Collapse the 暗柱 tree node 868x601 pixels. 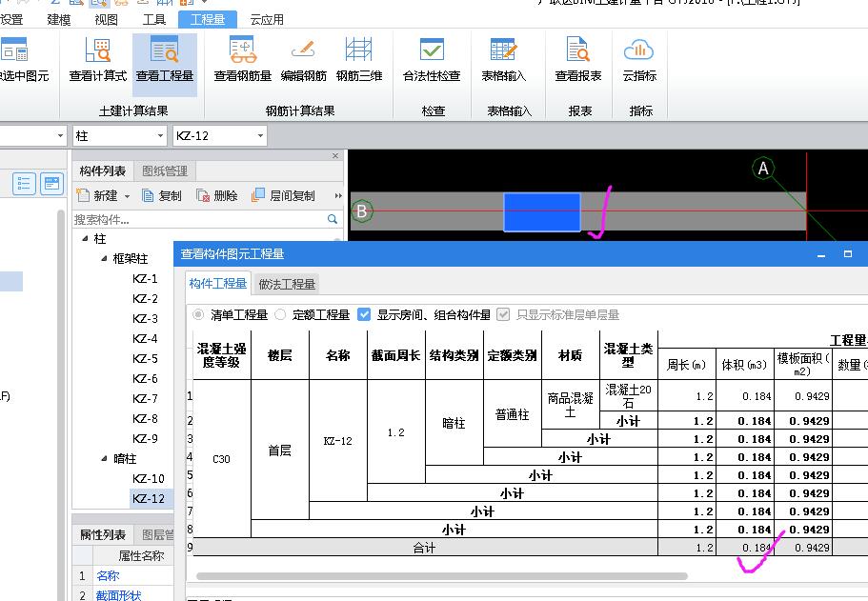tap(104, 459)
